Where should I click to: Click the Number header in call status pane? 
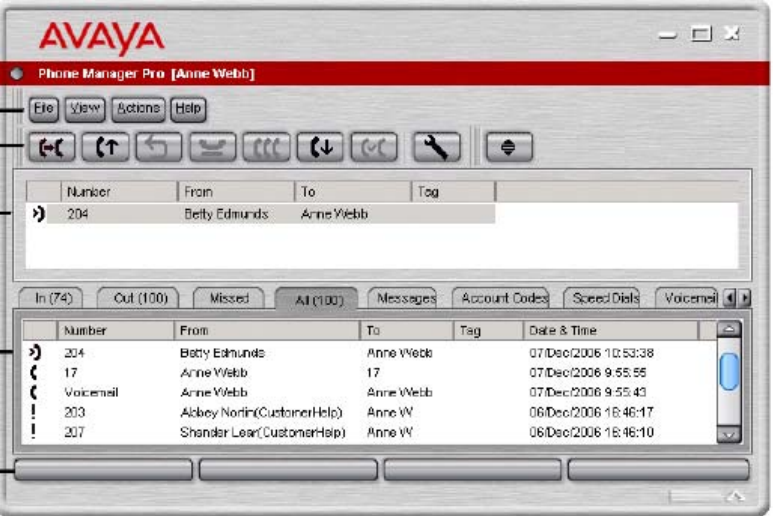[119, 191]
